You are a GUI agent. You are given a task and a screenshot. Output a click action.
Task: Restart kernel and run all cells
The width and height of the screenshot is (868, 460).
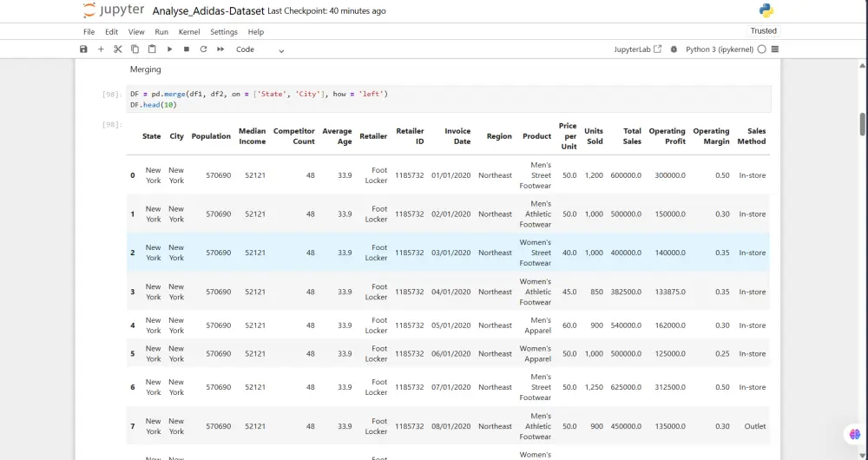[220, 49]
